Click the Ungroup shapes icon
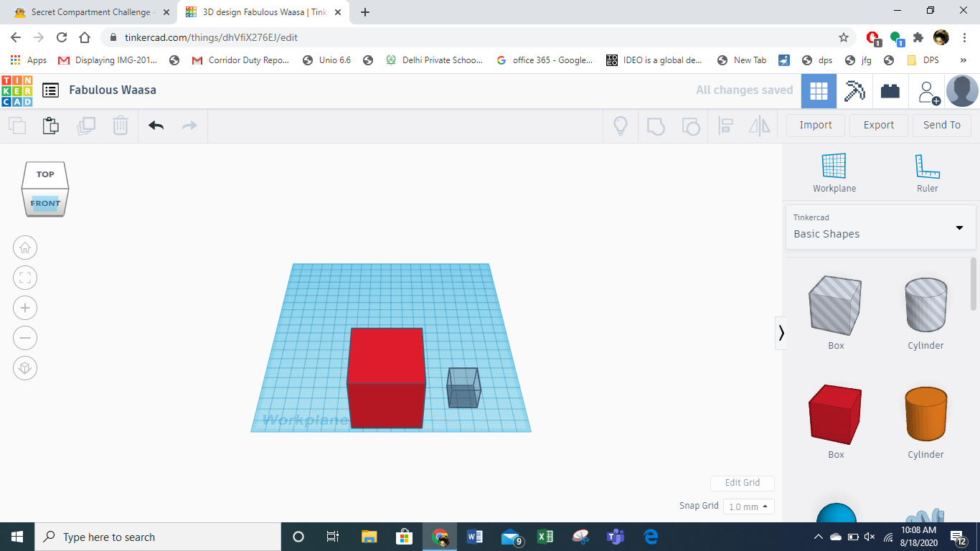 point(690,126)
